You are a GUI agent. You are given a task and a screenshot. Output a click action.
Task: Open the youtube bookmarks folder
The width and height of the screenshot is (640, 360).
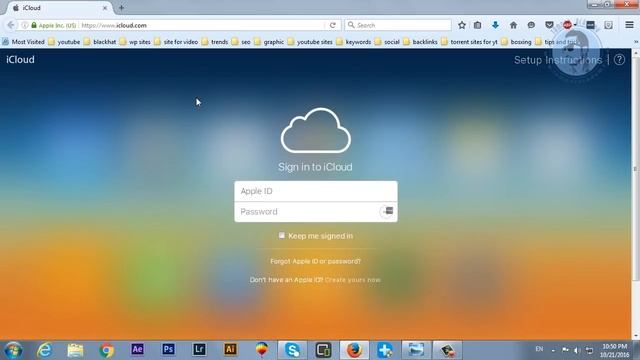[64, 42]
